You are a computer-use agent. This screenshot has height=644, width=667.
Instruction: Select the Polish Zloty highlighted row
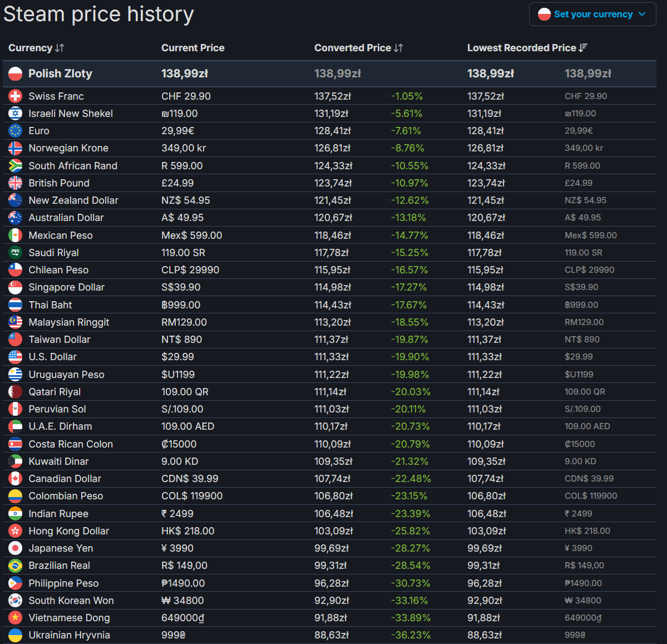coord(330,73)
